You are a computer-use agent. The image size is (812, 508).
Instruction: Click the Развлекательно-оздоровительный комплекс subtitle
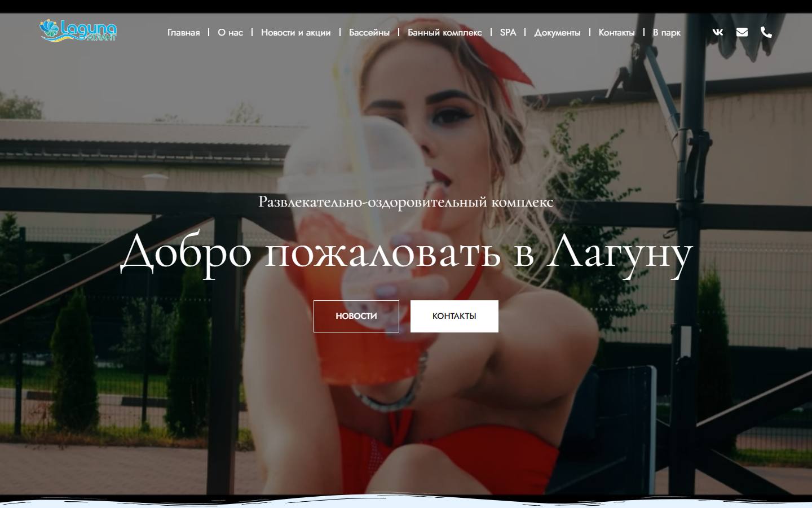406,202
